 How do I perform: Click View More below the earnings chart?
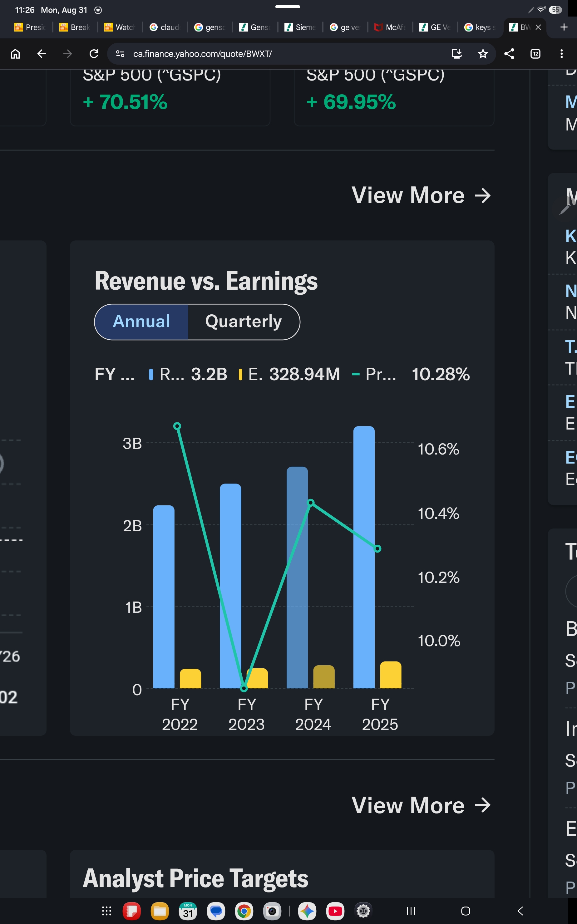pyautogui.click(x=421, y=805)
